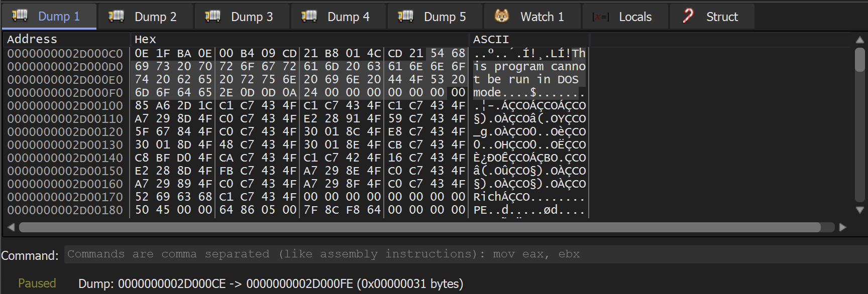Click the horizontal scrollbar thumb

tap(420, 227)
